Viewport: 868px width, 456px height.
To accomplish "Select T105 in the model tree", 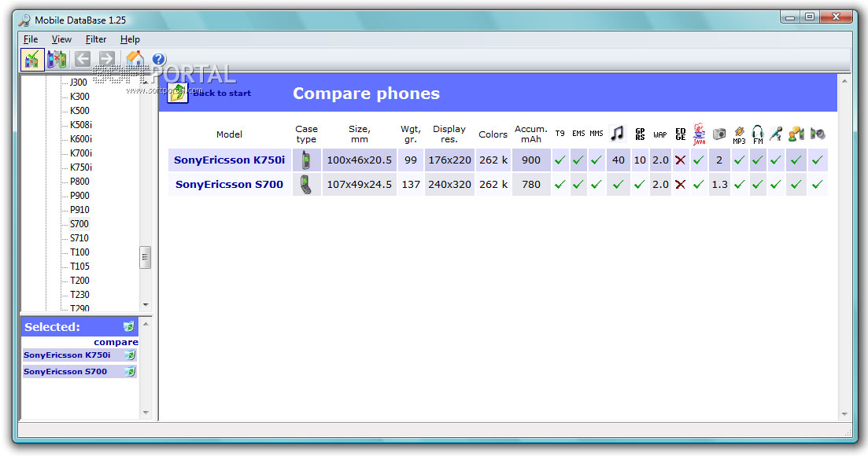I will 79,267.
